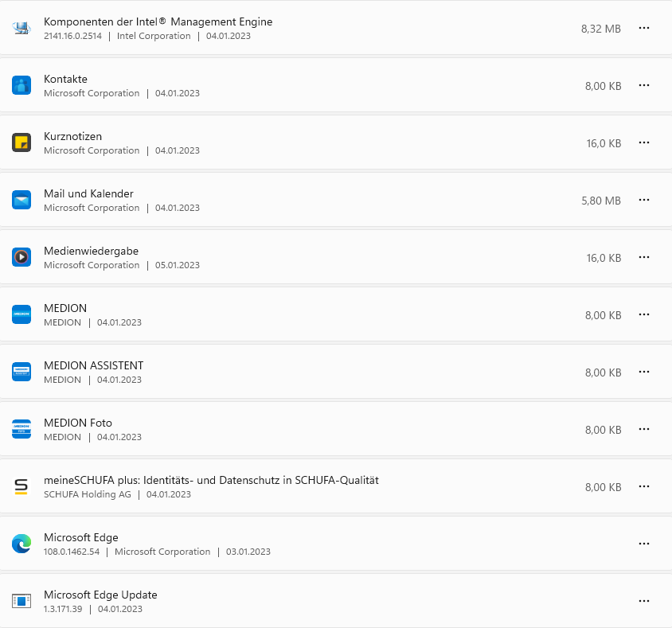Click the Kurznotizen sticky note icon
The height and width of the screenshot is (628, 672).
[x=21, y=143]
